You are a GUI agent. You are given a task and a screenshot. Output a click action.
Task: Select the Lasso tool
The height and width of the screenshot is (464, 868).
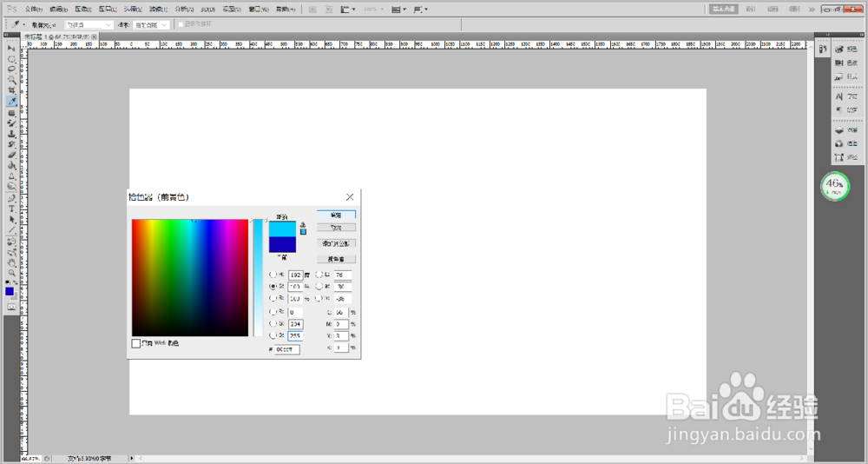[11, 70]
